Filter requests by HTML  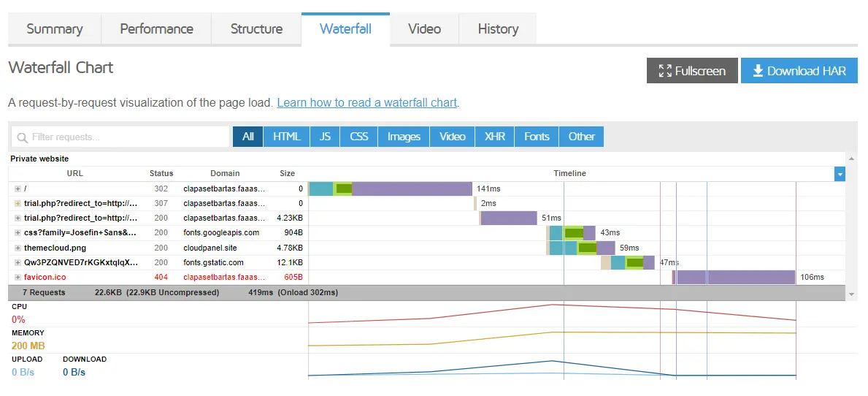point(287,137)
